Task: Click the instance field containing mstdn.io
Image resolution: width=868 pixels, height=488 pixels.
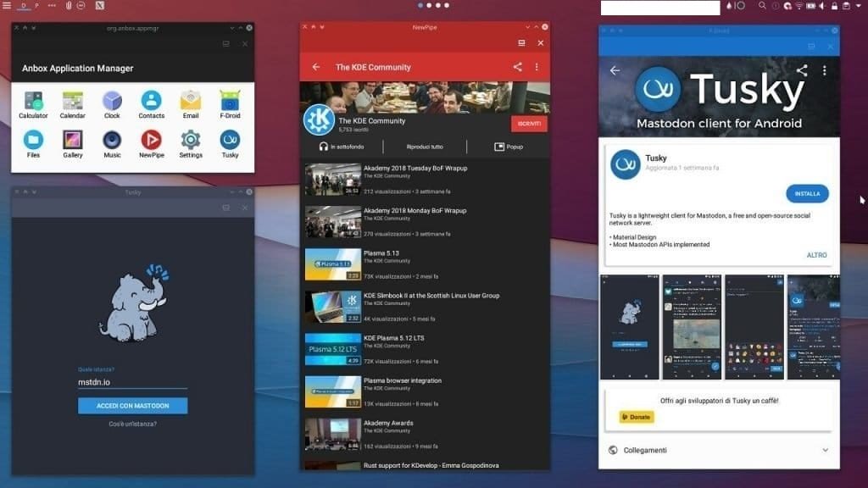Action: [133, 382]
